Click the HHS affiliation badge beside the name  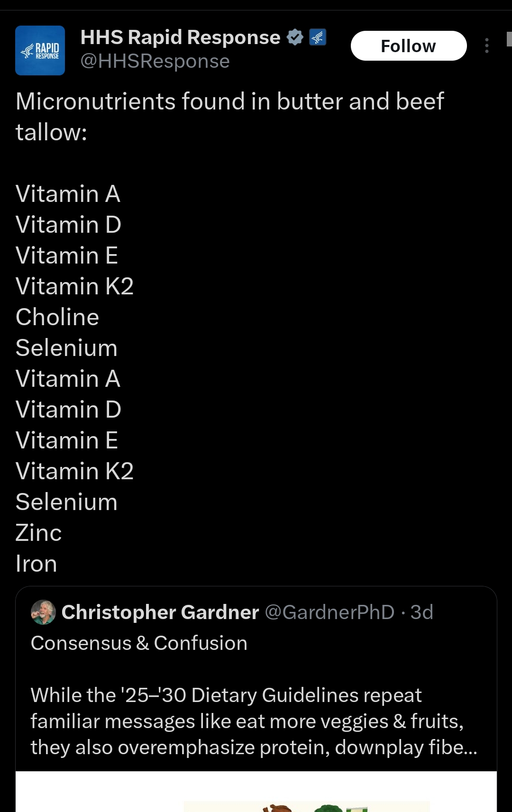tap(318, 37)
